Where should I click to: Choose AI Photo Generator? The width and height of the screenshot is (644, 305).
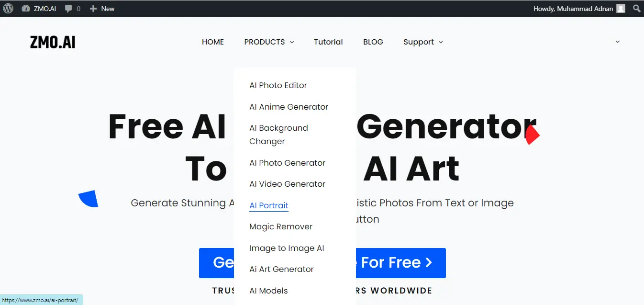point(287,163)
